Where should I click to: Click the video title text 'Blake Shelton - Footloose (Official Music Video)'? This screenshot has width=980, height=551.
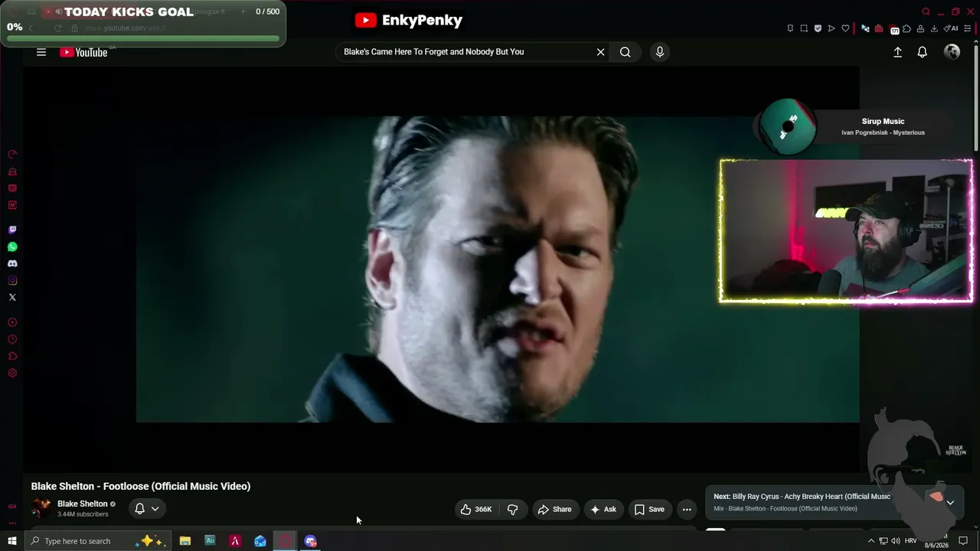(x=141, y=486)
